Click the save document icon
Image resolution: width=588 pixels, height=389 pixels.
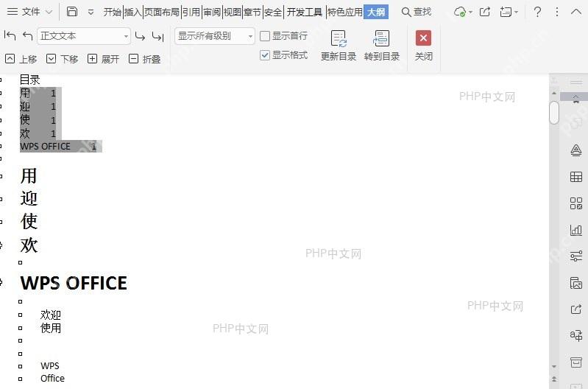pos(72,12)
